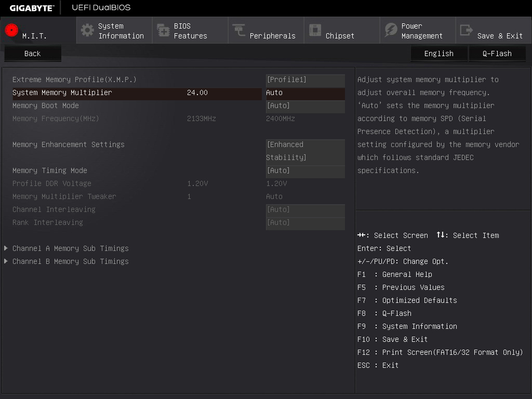Click Profile DDR Voltage label

pos(52,183)
